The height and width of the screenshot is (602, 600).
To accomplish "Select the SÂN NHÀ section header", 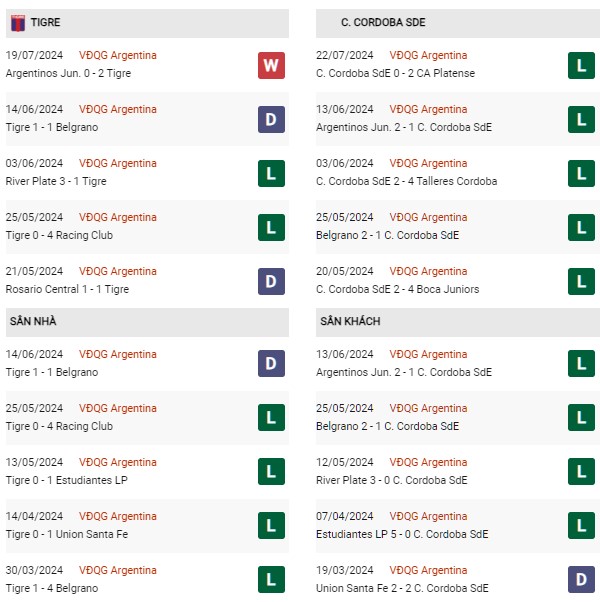I will [147, 322].
